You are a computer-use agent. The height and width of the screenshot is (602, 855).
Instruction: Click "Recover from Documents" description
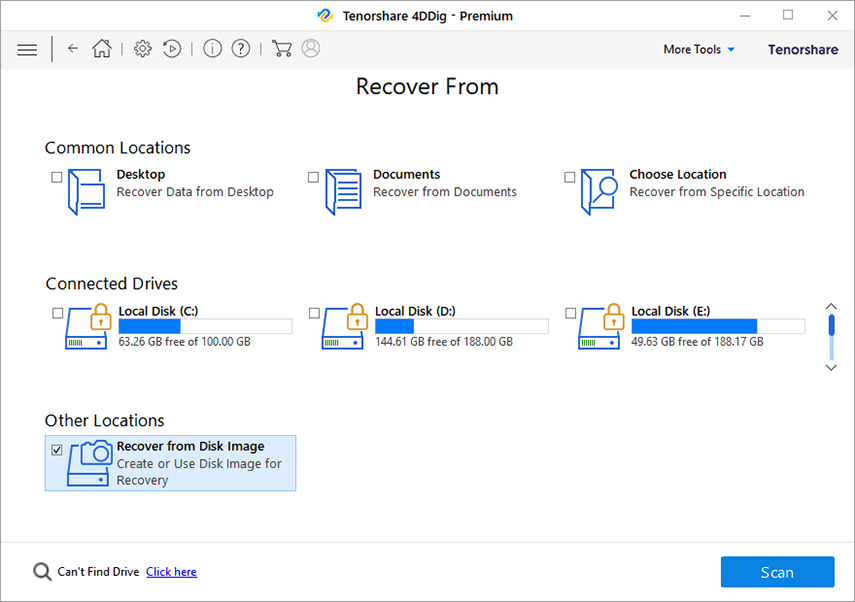[x=445, y=192]
